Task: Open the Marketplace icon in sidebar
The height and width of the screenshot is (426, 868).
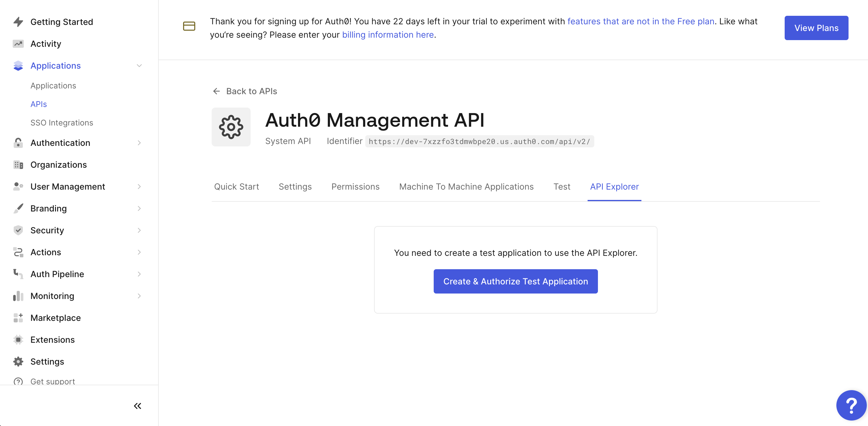Action: click(18, 318)
